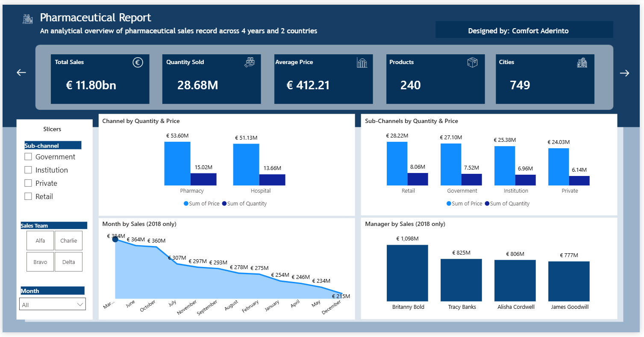
Task: Click the Sum of Quantity legend dot in Channel chart
Action: click(224, 204)
